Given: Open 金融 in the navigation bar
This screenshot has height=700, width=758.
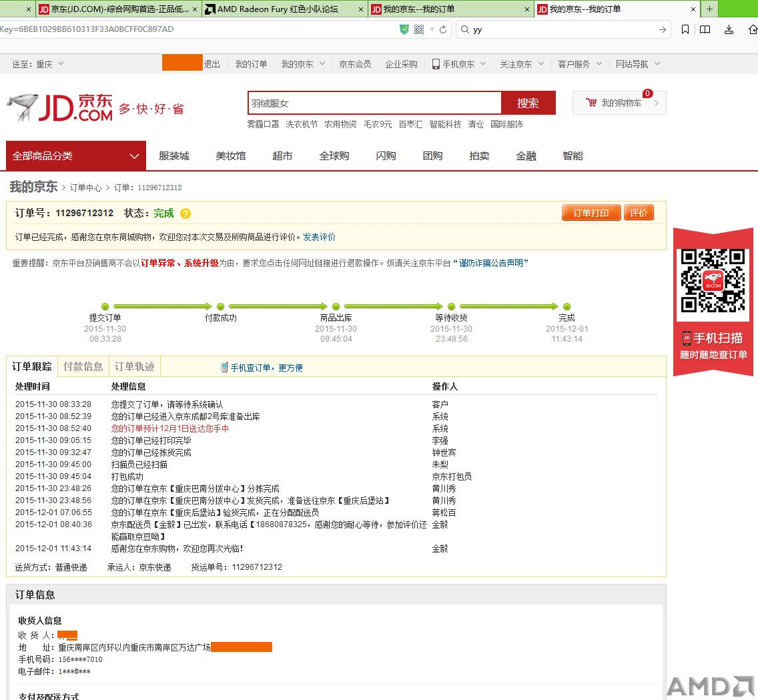Looking at the screenshot, I should coord(526,156).
